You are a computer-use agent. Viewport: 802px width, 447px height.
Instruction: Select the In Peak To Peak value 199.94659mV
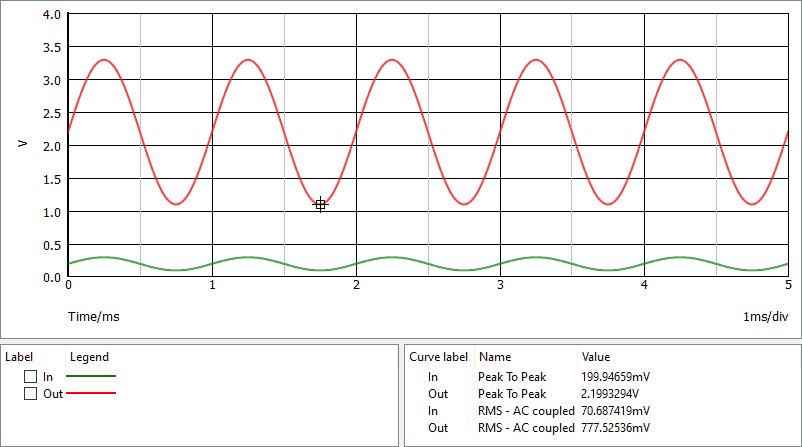coord(615,377)
